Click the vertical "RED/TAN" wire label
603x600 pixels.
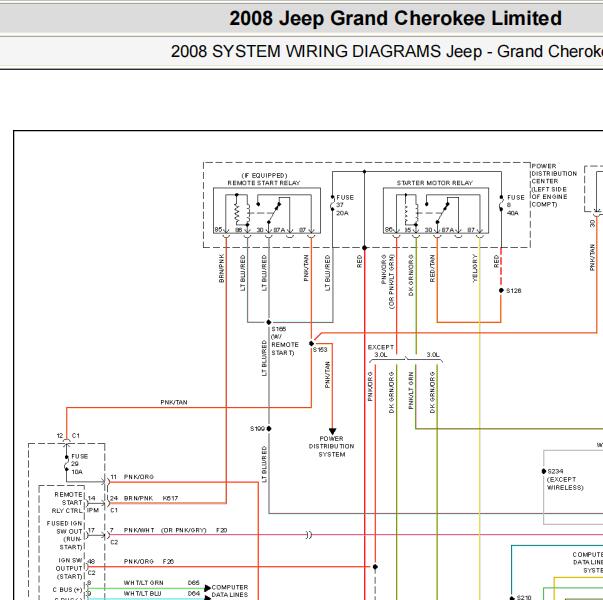[432, 268]
